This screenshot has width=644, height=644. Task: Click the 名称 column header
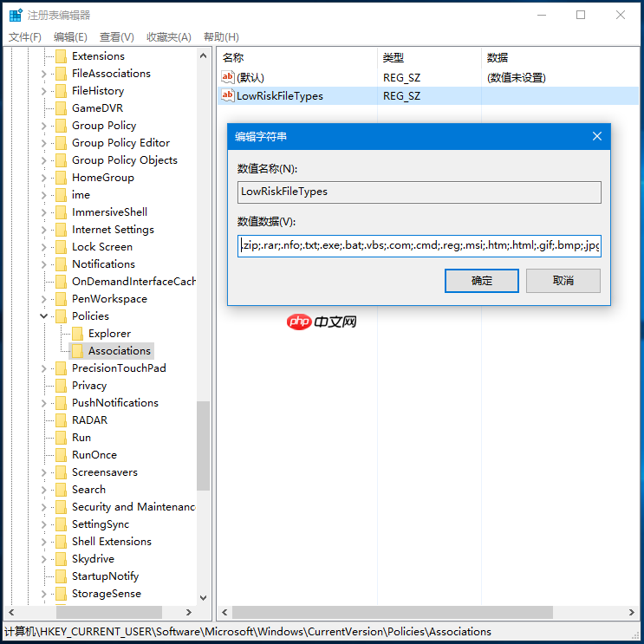click(x=297, y=57)
